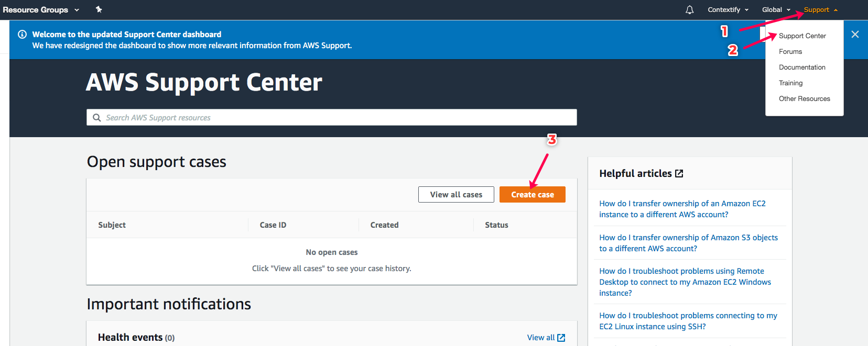Click the search magnifier icon
This screenshot has width=868, height=346.
tap(97, 118)
